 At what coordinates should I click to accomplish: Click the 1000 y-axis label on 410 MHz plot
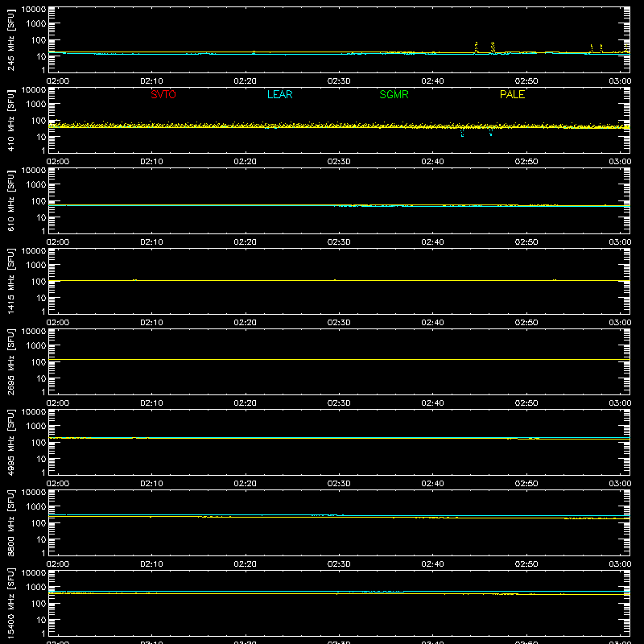(x=36, y=105)
